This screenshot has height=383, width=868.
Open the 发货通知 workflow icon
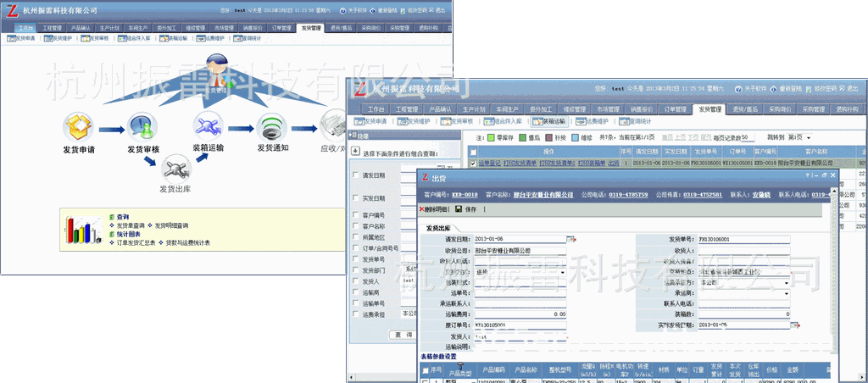pyautogui.click(x=272, y=127)
